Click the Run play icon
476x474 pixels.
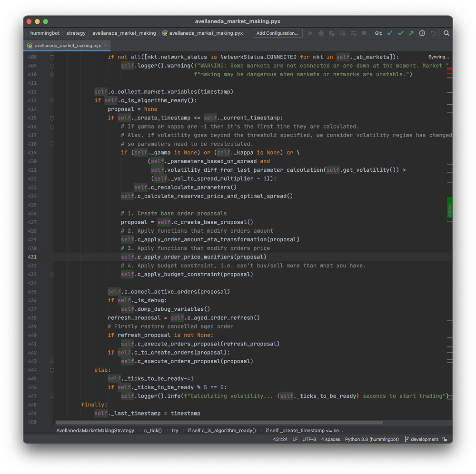(310, 33)
